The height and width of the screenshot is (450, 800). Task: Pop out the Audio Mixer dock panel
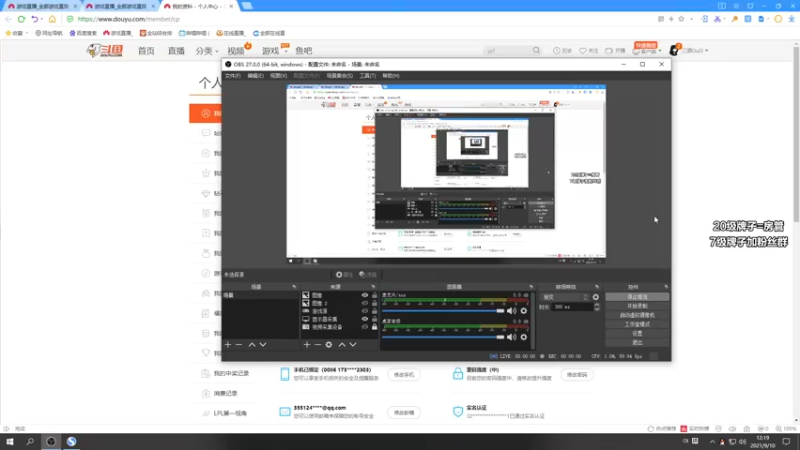(x=531, y=287)
